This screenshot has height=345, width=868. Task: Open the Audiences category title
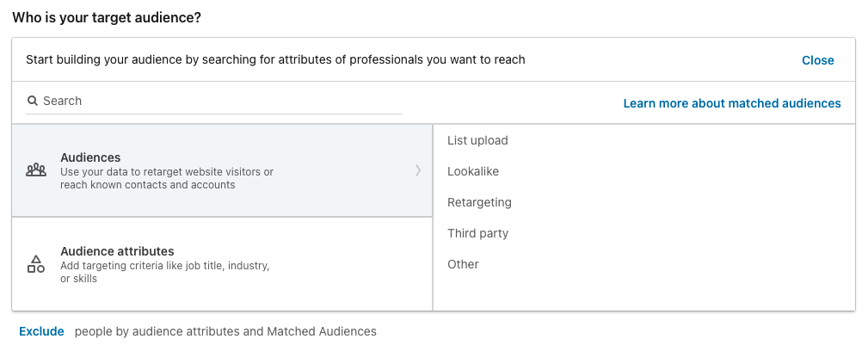tap(90, 157)
